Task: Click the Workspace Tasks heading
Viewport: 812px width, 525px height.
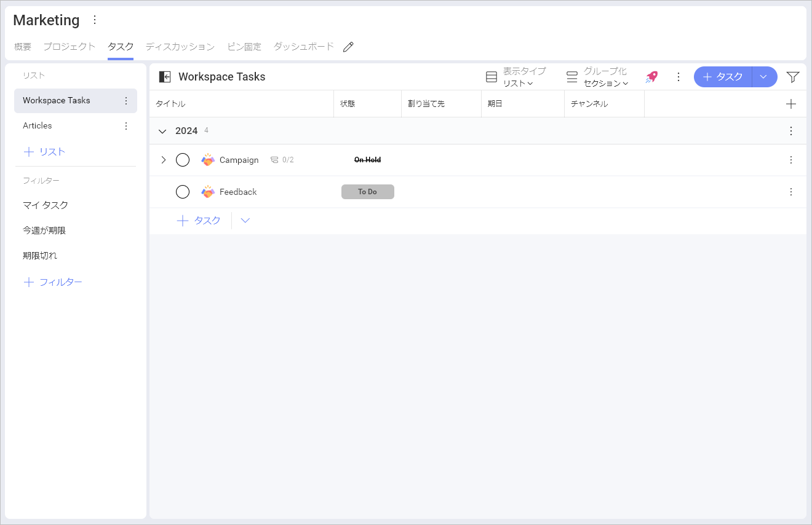Action: pos(222,77)
